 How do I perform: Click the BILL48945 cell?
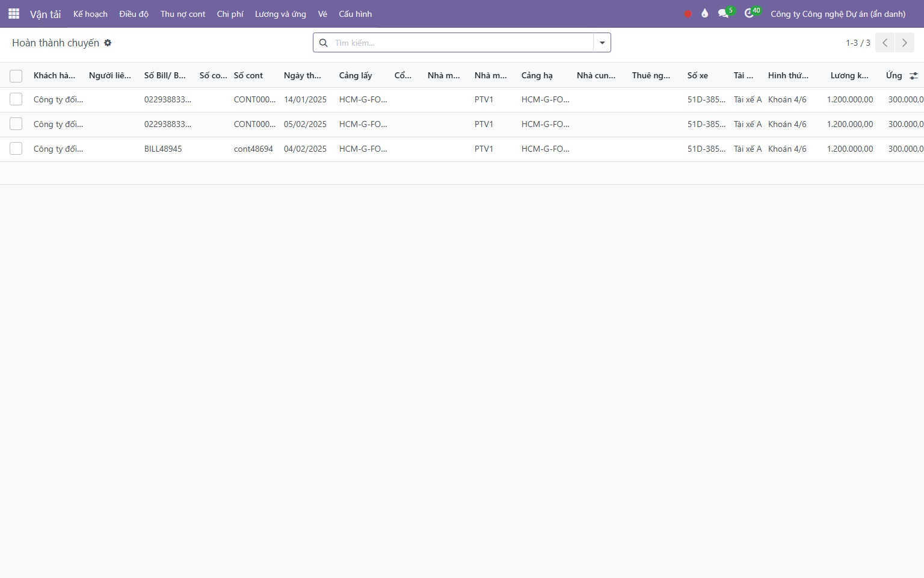tap(163, 149)
